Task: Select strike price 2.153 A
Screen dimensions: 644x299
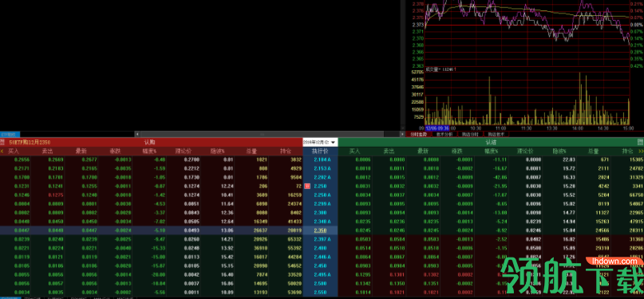Action: (x=322, y=168)
